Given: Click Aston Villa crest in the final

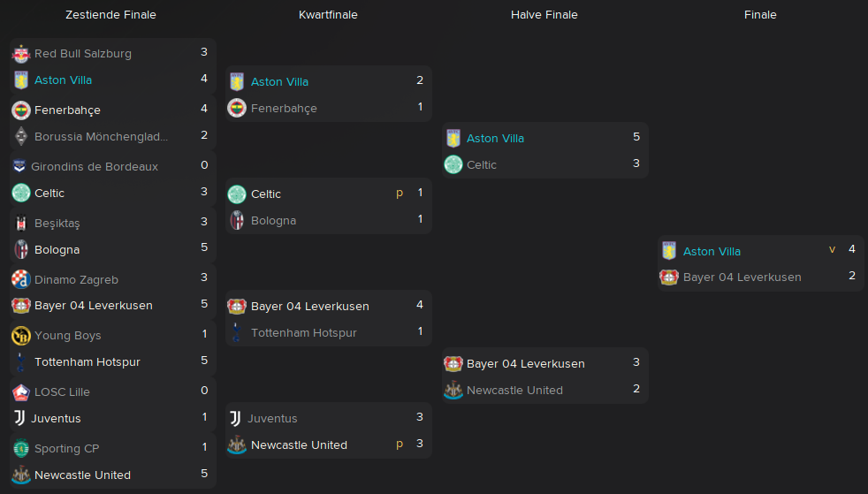Looking at the screenshot, I should (669, 251).
